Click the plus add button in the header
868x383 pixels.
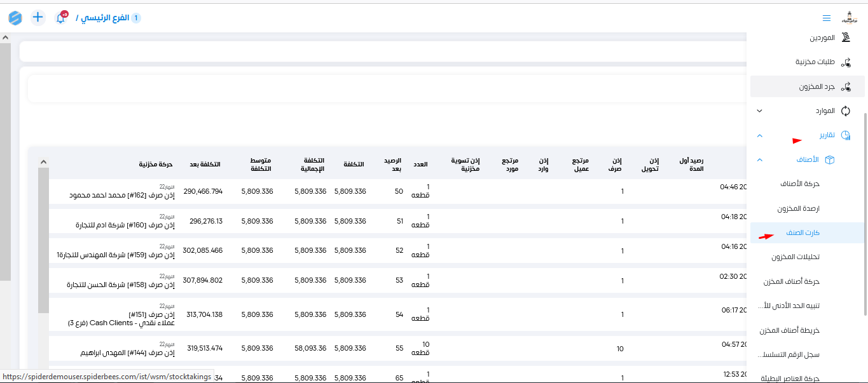[38, 17]
